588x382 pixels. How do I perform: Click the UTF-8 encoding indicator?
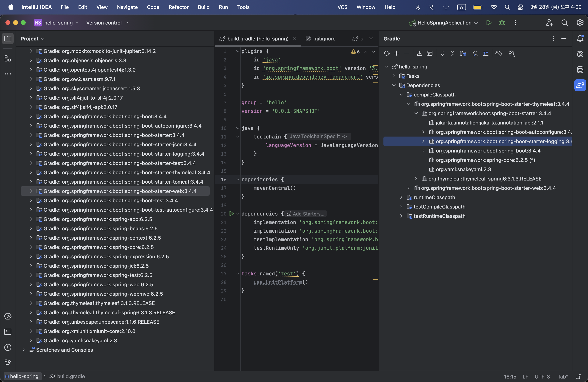click(542, 377)
